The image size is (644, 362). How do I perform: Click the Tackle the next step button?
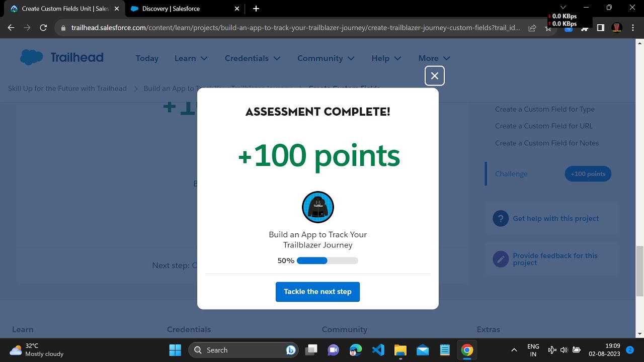[317, 292]
